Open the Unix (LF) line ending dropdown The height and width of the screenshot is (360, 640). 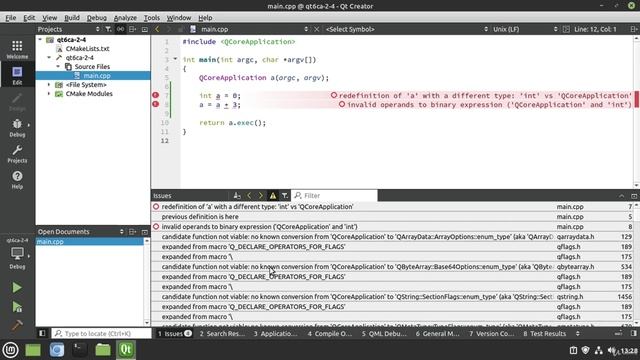[525, 29]
